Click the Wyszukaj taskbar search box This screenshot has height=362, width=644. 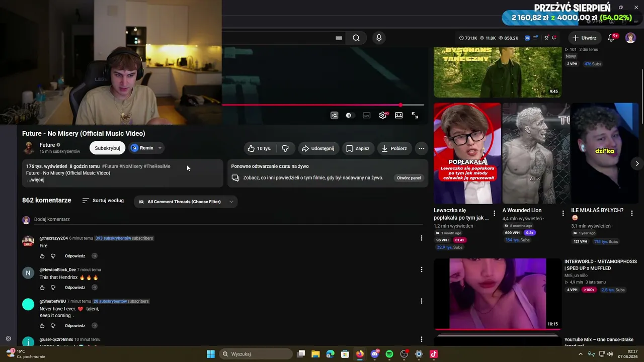coord(256,354)
